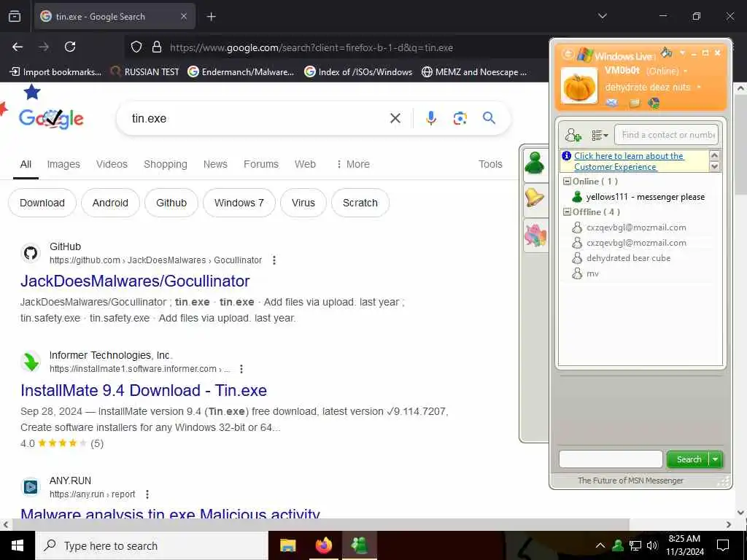Click The Future of MSN Messenger text
Viewport: 747px width, 560px height.
point(630,481)
